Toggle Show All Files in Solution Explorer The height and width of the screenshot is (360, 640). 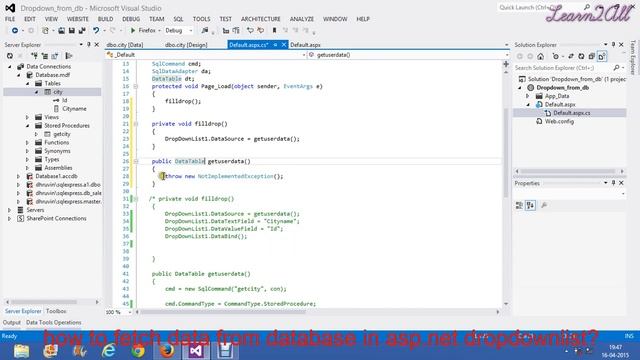pyautogui.click(x=602, y=56)
